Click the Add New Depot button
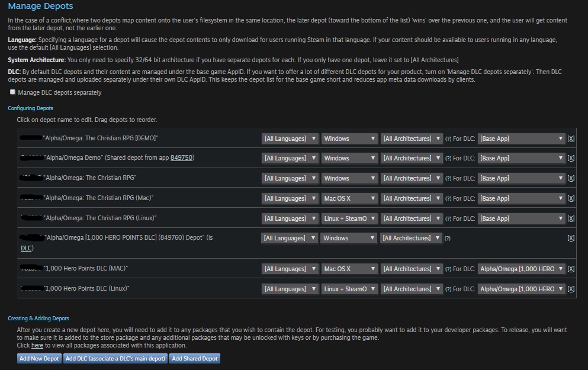The image size is (588, 370). pos(38,358)
